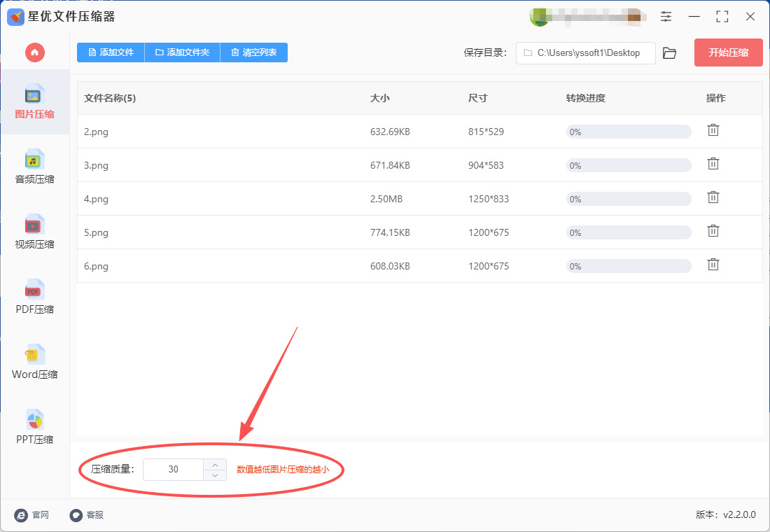Contact 客服 support link

pyautogui.click(x=87, y=514)
